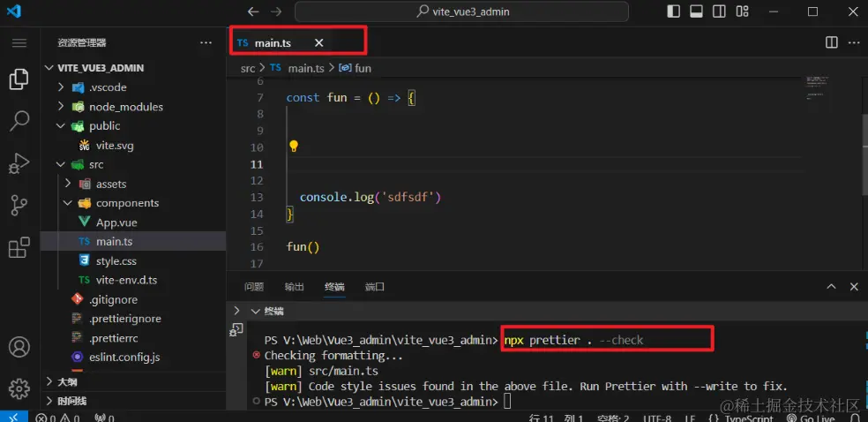Click the console.log line in the editor

click(370, 197)
